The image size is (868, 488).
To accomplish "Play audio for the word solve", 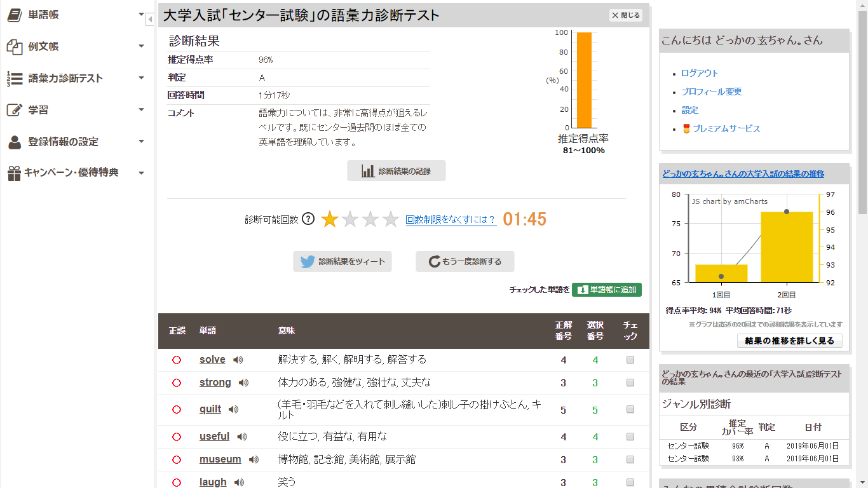I will click(x=238, y=360).
